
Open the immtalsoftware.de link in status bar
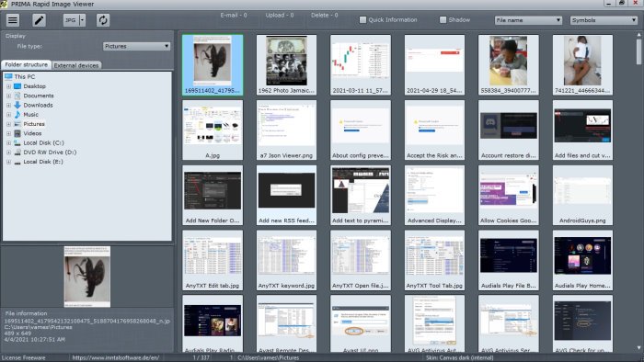(116, 357)
